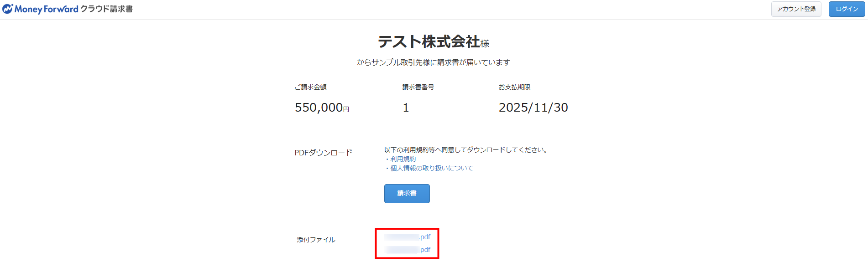This screenshot has height=262, width=868.
Task: Click the invoice number value 1
Action: tap(406, 108)
